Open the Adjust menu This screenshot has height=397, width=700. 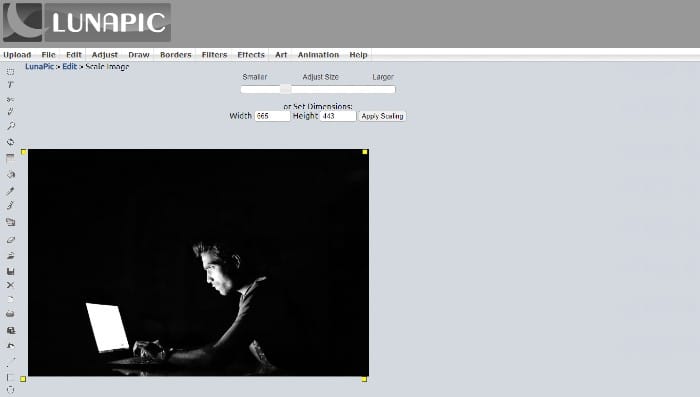tap(104, 54)
